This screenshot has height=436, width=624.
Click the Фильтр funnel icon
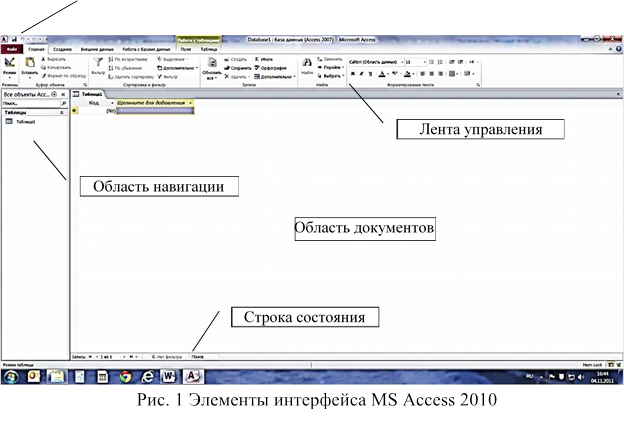tap(98, 64)
